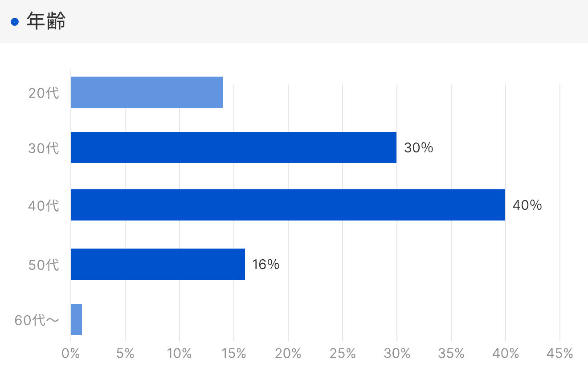This screenshot has width=588, height=388.
Task: Click the 60代〜 axis label
Action: pos(37,320)
